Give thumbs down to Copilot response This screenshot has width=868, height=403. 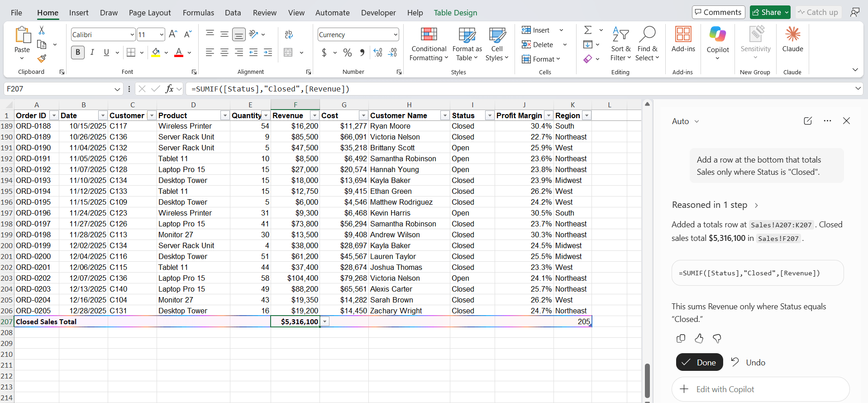(x=717, y=338)
